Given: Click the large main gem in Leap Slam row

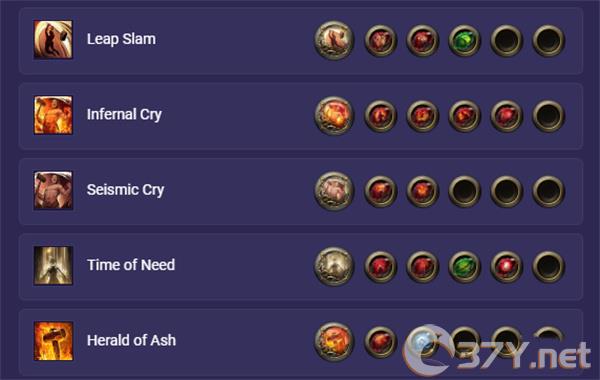Looking at the screenshot, I should pyautogui.click(x=334, y=40).
